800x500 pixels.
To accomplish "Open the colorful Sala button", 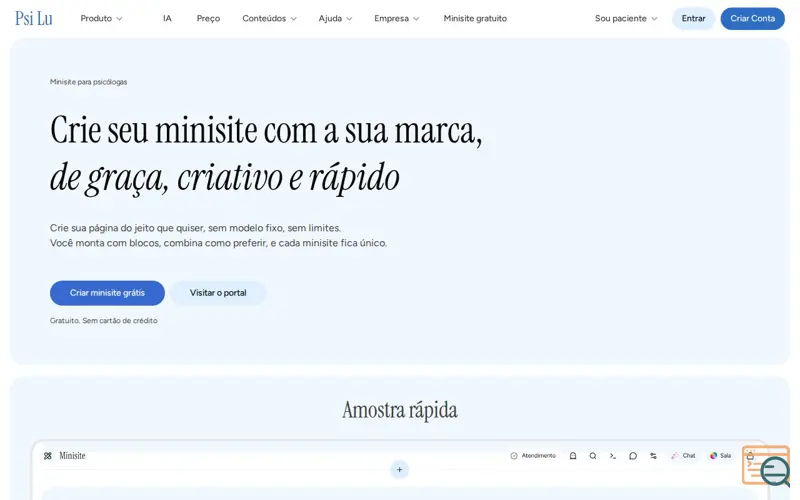I will [720, 456].
